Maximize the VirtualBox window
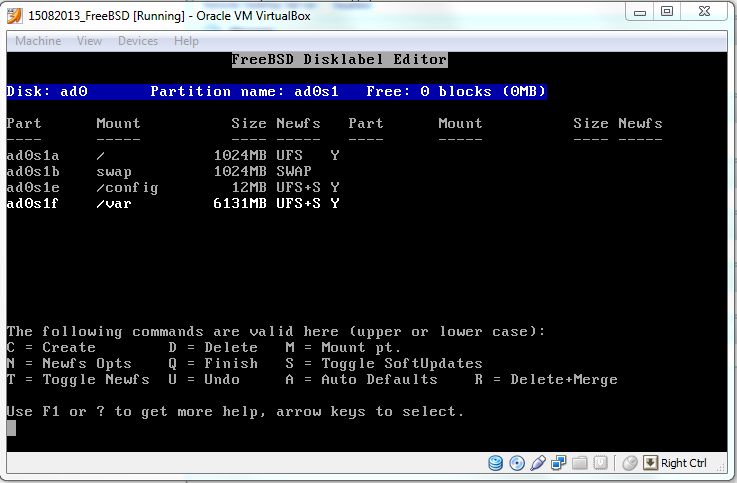The image size is (737, 483). (x=666, y=11)
